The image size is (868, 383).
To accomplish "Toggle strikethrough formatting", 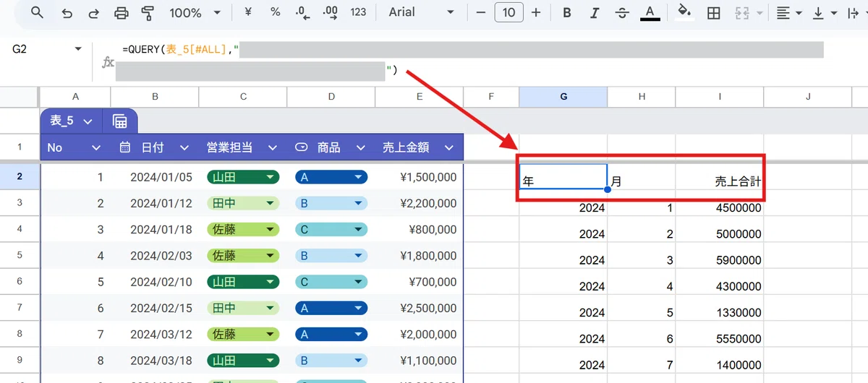I will (622, 12).
